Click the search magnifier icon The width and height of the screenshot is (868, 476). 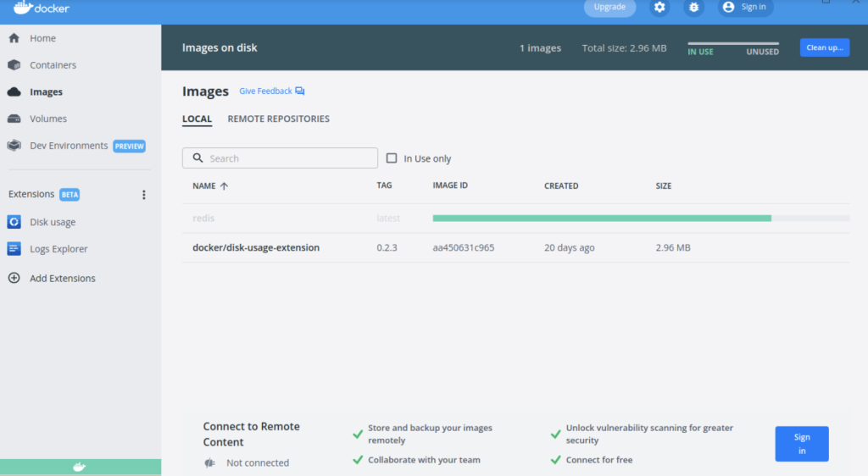198,158
